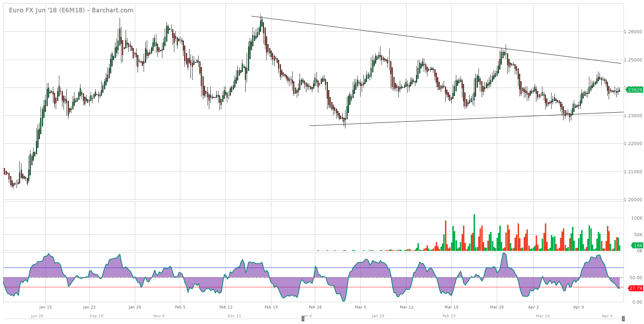
Task: Click the Dec 11 navigator date label
Action: tap(234, 316)
